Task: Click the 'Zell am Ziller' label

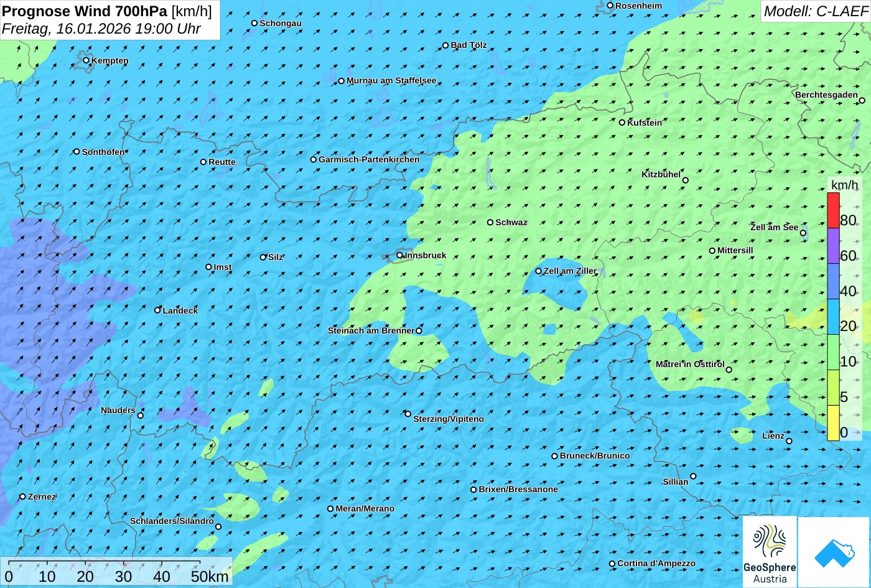Action: (x=570, y=271)
